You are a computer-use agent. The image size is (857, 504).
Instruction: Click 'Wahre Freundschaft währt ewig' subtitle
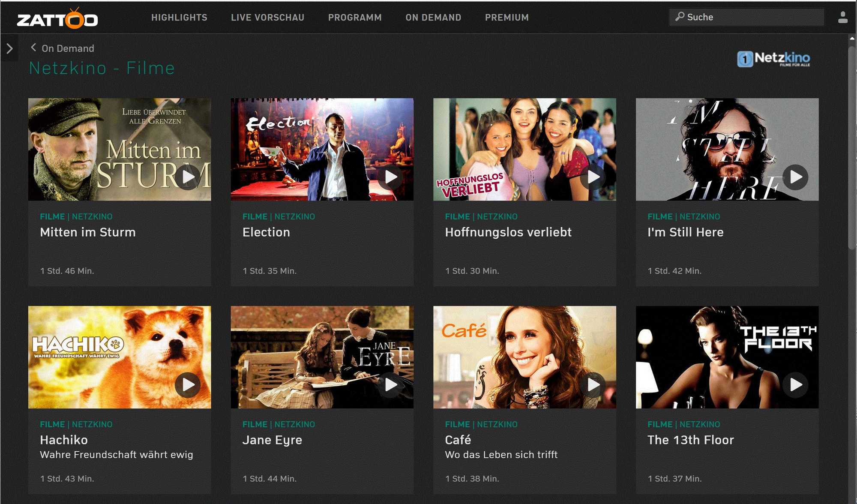tap(117, 455)
